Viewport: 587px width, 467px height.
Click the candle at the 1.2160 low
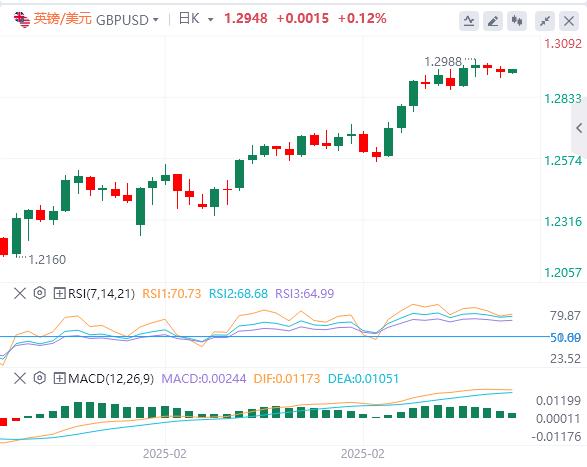click(16, 236)
